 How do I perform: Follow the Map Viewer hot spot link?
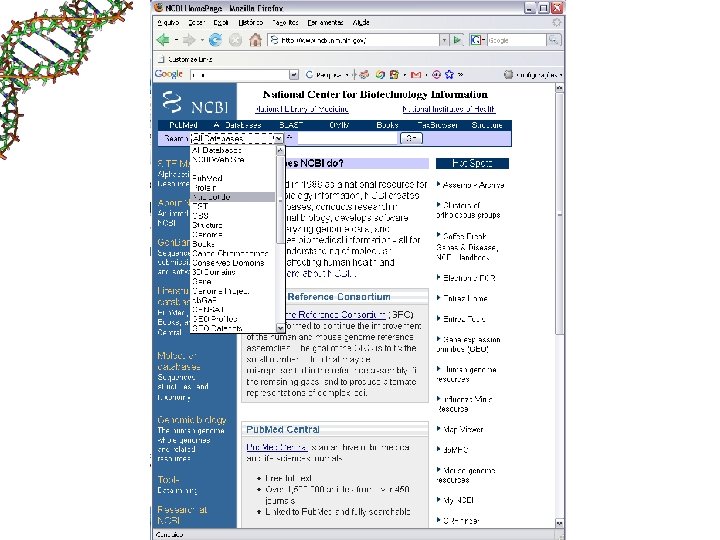(463, 430)
